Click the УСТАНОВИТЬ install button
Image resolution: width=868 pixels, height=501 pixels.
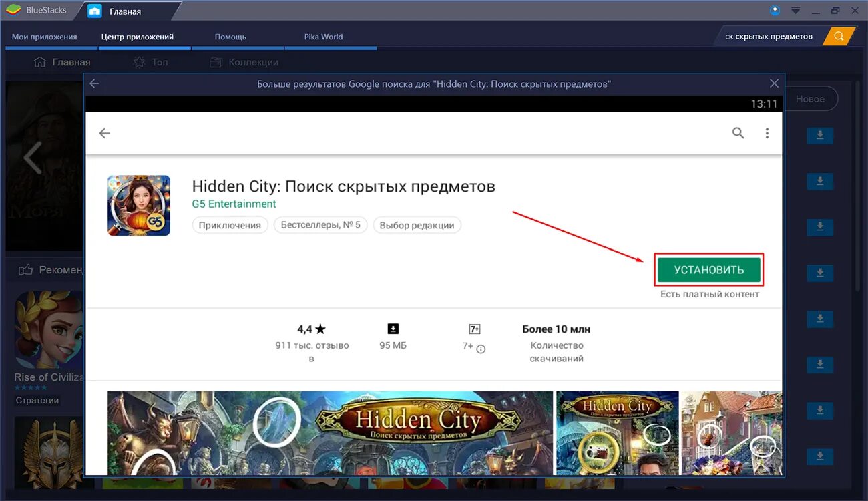click(x=708, y=270)
